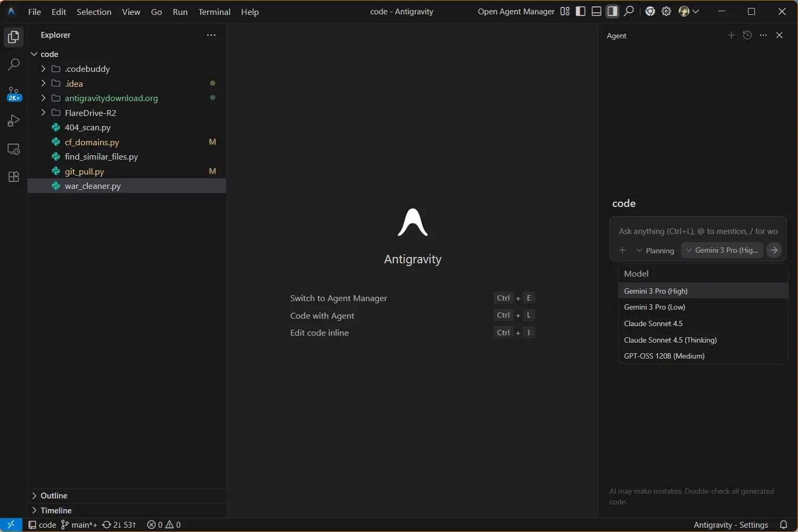Select Gemini 3 Pro (High) model
798x532 pixels.
point(703,291)
